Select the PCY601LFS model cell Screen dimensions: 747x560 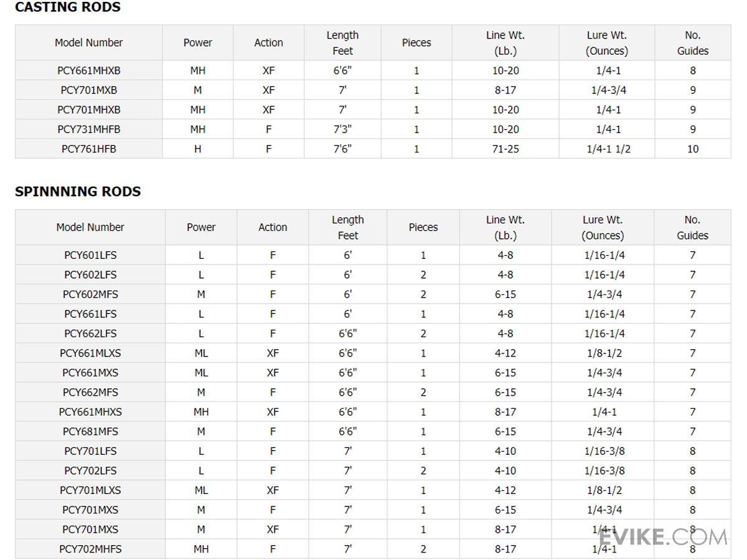click(90, 255)
